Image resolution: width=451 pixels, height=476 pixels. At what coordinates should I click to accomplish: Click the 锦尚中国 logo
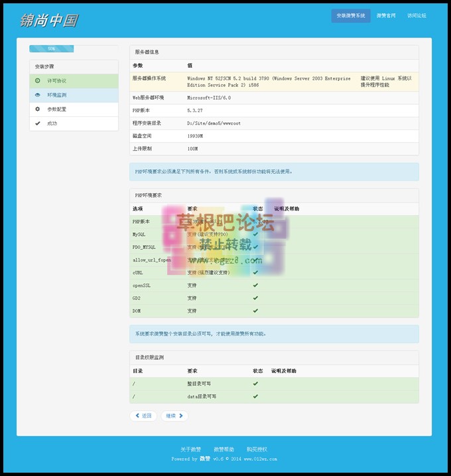pyautogui.click(x=49, y=21)
